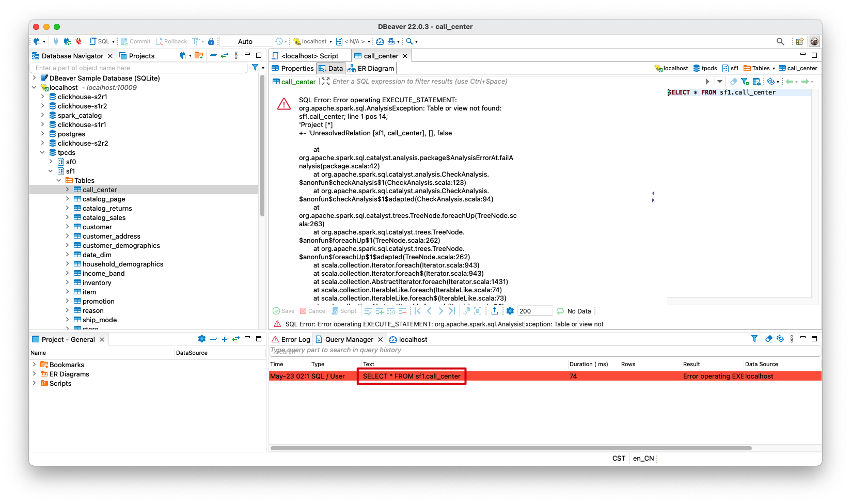Click the Data sub-tab
The height and width of the screenshot is (504, 851).
[330, 68]
